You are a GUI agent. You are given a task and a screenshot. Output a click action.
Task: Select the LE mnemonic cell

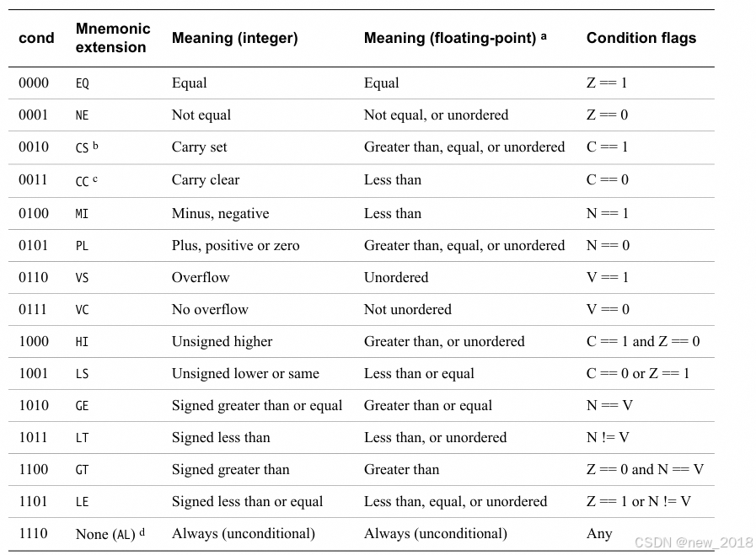point(82,502)
